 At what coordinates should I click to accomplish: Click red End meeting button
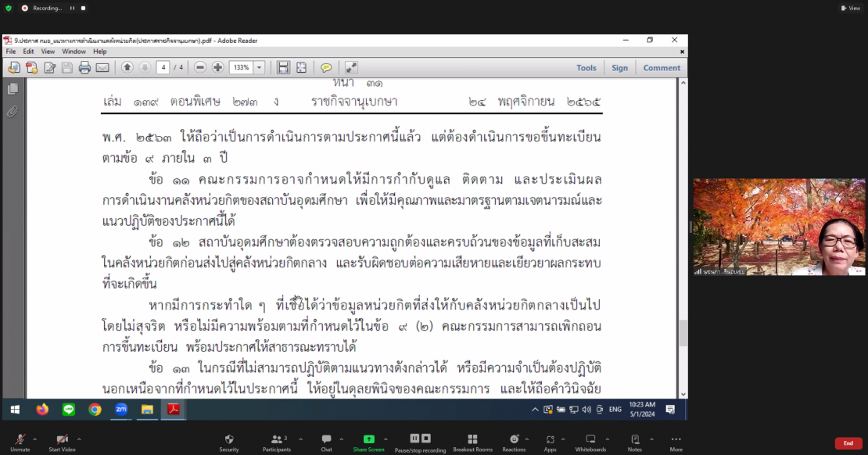[x=848, y=442]
